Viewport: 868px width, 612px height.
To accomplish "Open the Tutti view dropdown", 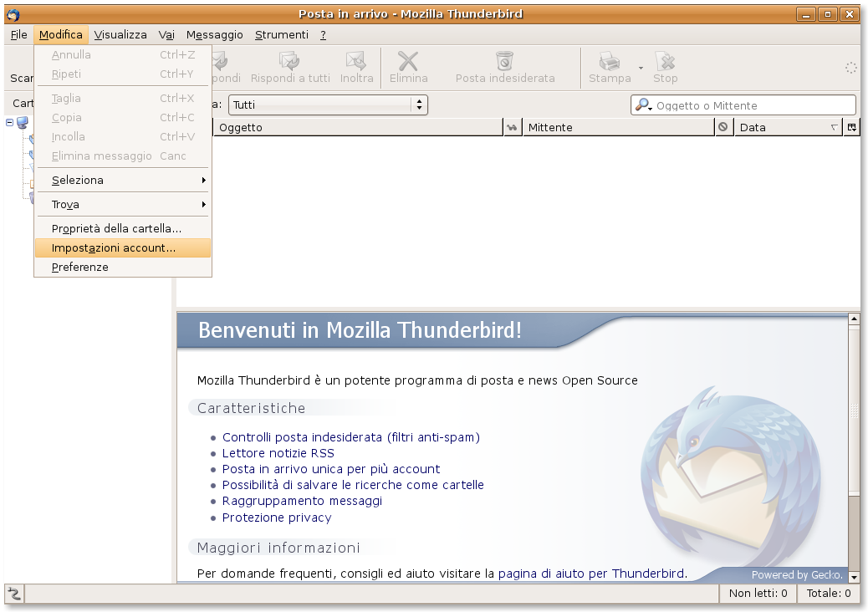I will [x=327, y=105].
